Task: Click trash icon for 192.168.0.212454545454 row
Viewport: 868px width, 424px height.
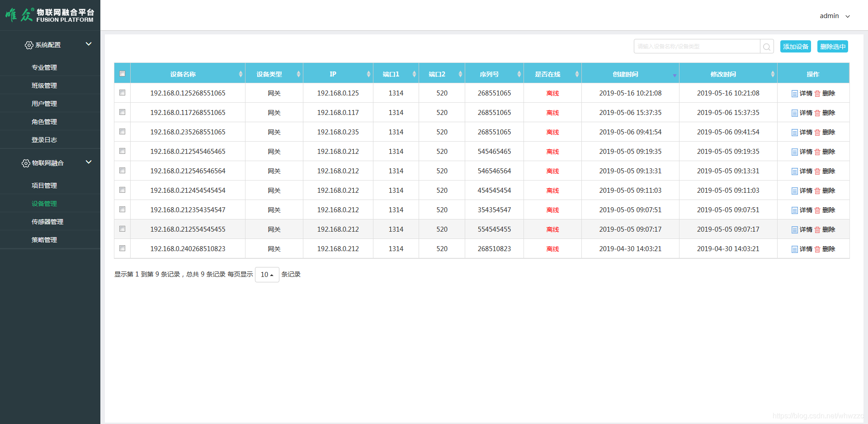Action: coord(817,191)
